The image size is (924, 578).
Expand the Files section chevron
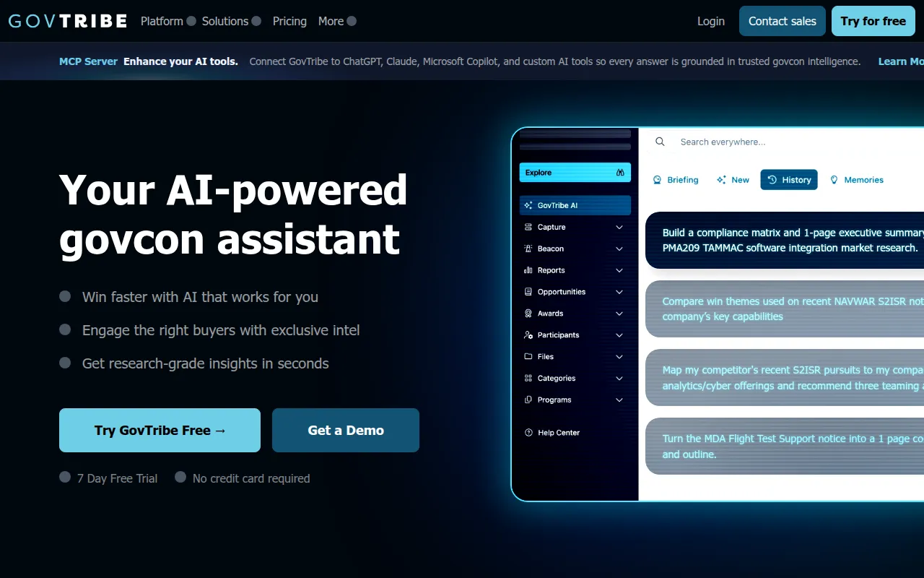(619, 357)
